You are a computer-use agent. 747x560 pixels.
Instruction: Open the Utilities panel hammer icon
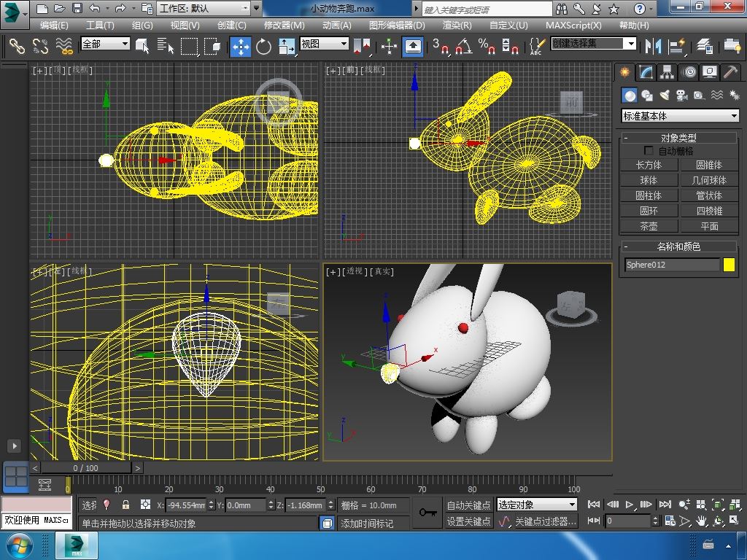[730, 72]
